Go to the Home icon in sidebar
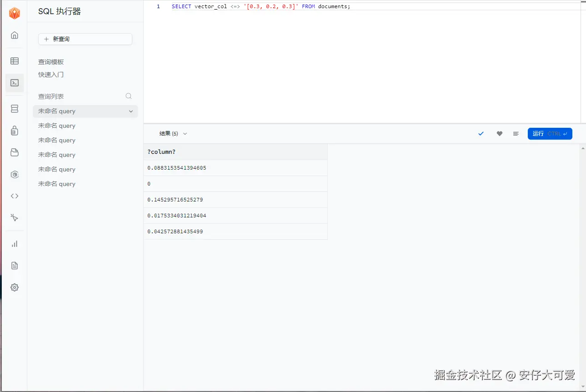The width and height of the screenshot is (586, 392). pyautogui.click(x=15, y=35)
